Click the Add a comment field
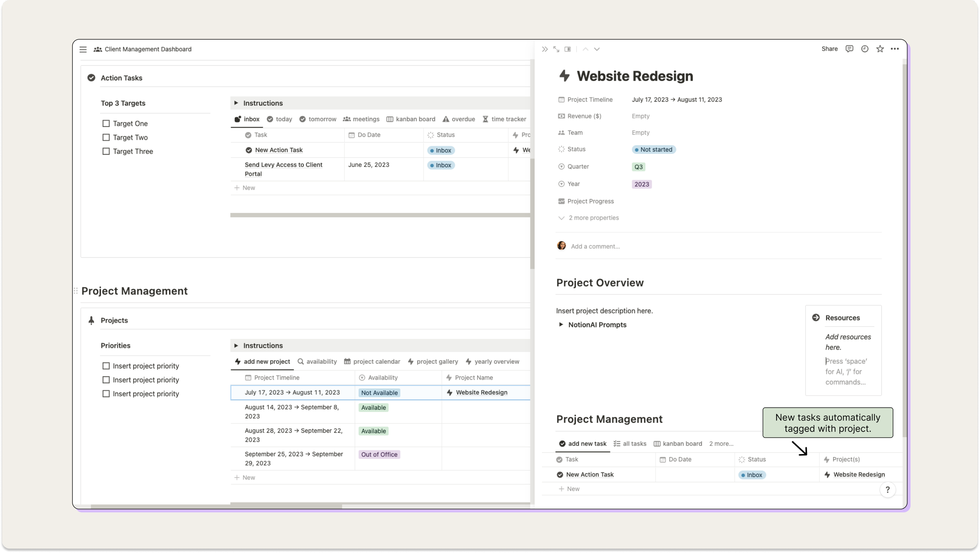The height and width of the screenshot is (553, 980). pos(595,246)
